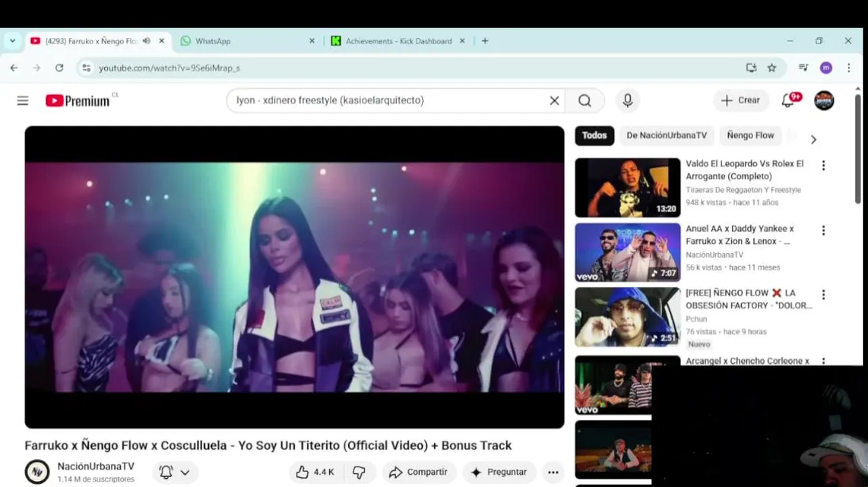Open Preguntar AI ask button
This screenshot has height=487, width=868.
click(x=499, y=472)
